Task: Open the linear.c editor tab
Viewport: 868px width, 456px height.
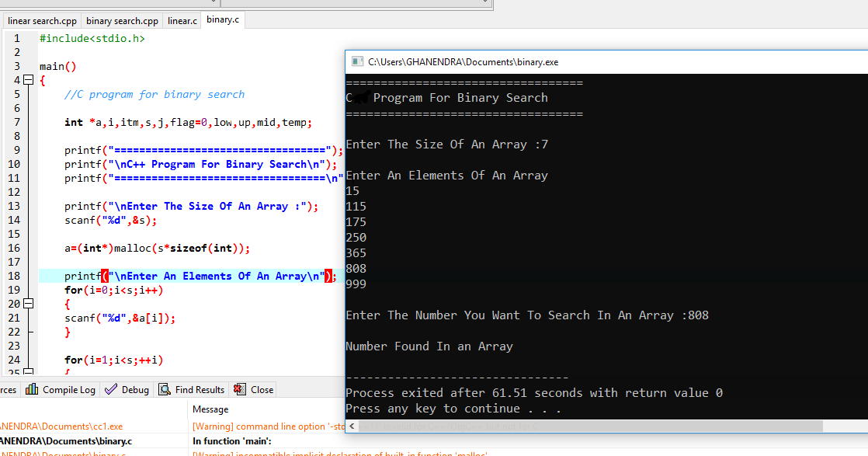Action: coord(182,20)
